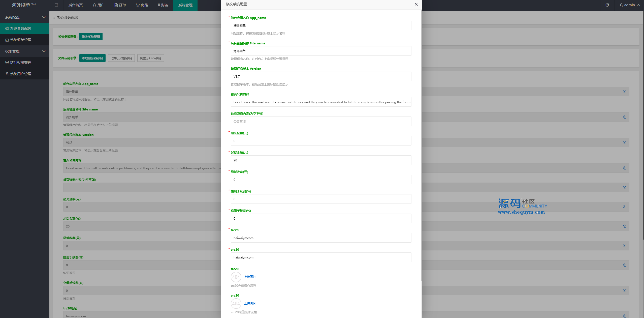Select 本地服务器存储 storage engine

pyautogui.click(x=92, y=58)
